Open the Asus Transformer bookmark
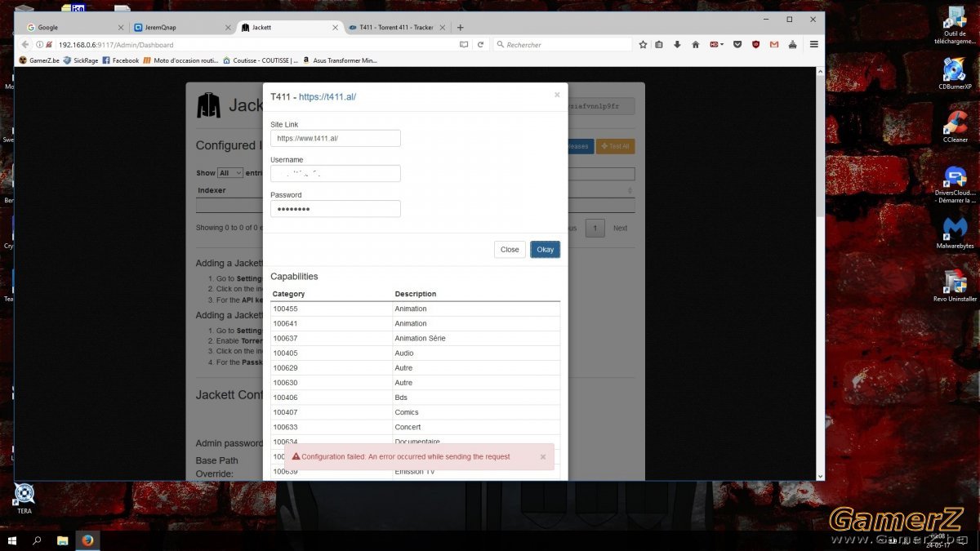 (340, 60)
